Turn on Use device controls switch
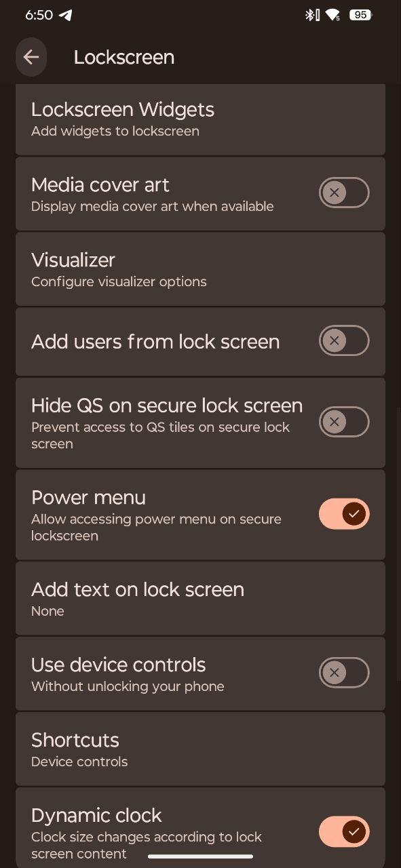The image size is (401, 868). click(344, 673)
